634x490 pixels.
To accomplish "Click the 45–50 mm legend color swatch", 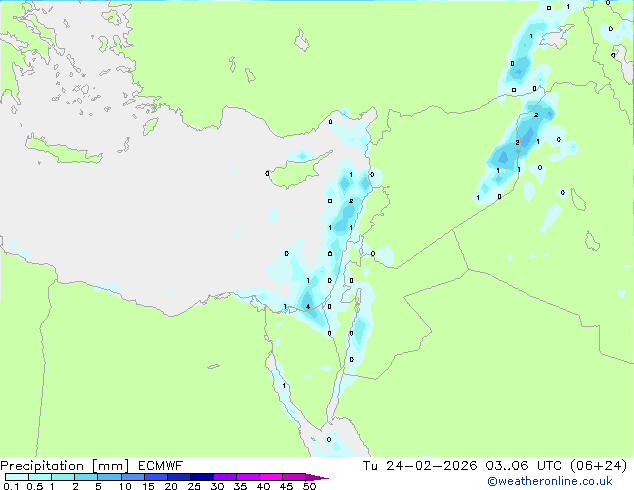I will point(294,477).
